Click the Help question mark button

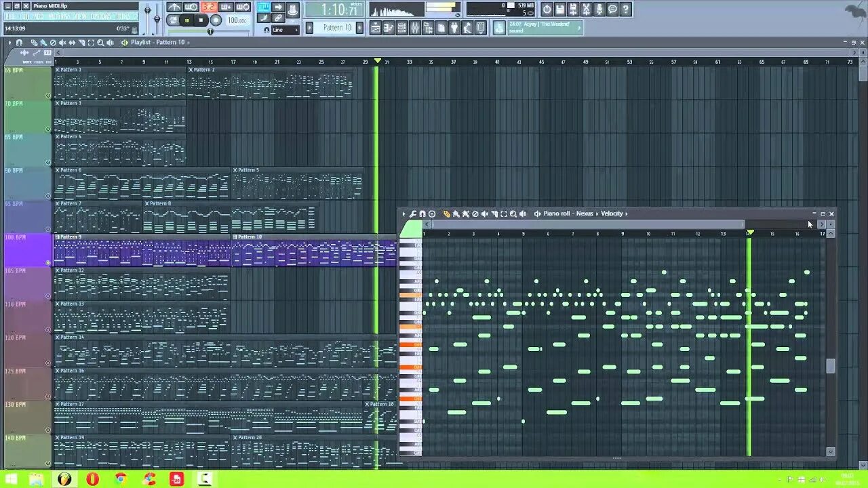pyautogui.click(x=626, y=9)
